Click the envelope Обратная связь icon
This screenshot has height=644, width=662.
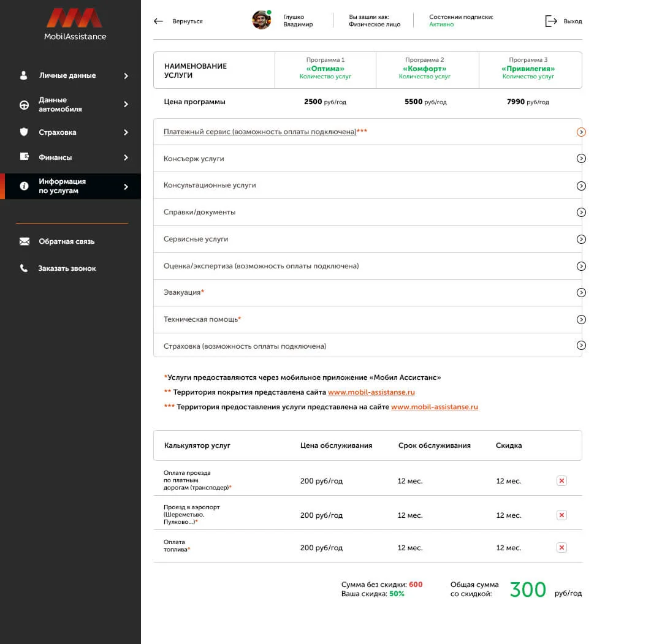pos(25,241)
